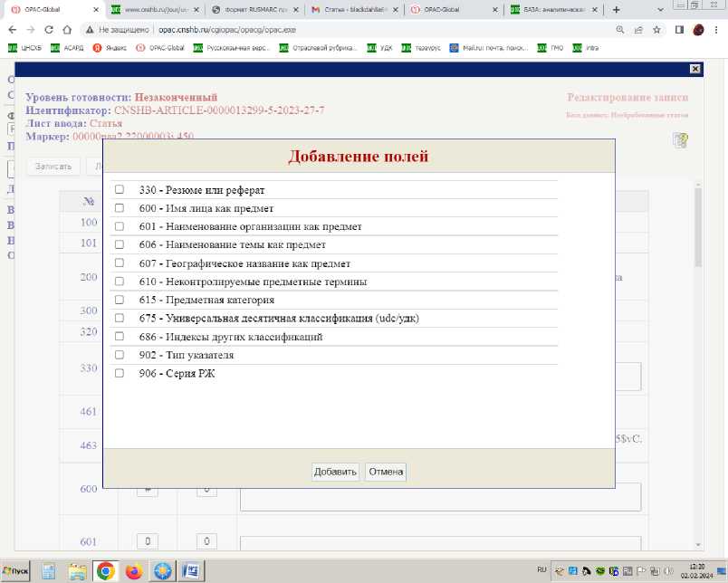
Task: Open the Chrome profile avatar
Action: pos(698,30)
